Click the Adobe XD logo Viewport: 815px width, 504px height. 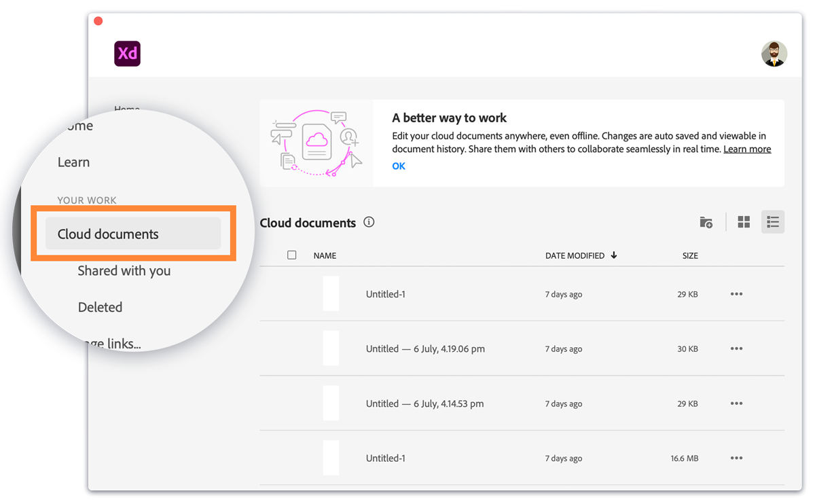click(127, 54)
